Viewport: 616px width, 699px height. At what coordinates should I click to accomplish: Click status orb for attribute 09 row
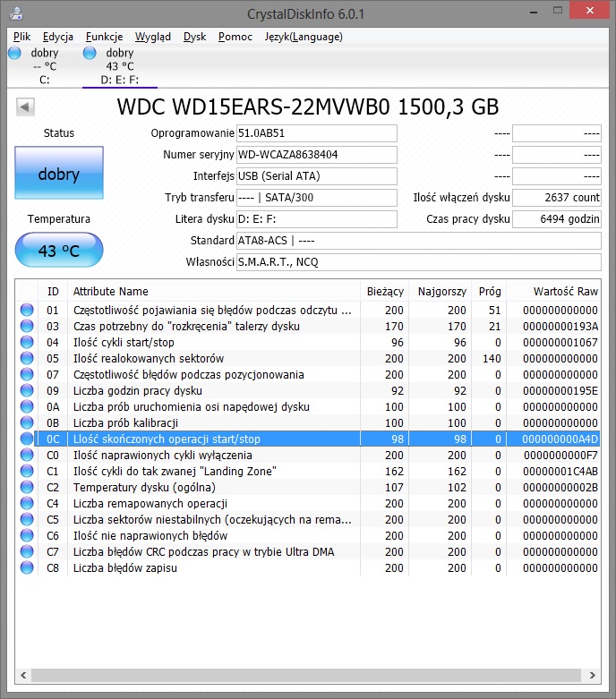click(x=27, y=390)
